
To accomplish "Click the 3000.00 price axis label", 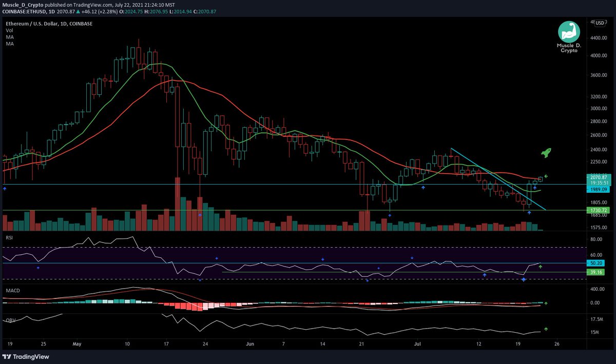I will 598,109.
